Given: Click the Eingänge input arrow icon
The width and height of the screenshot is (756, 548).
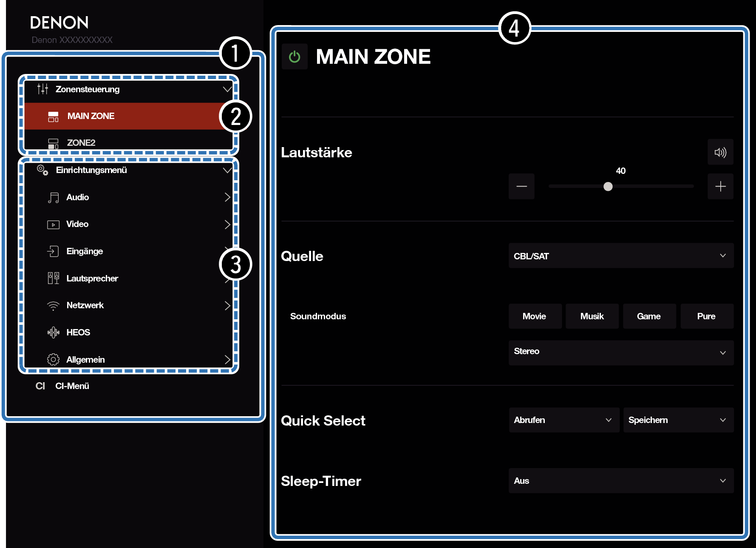Looking at the screenshot, I should (53, 251).
